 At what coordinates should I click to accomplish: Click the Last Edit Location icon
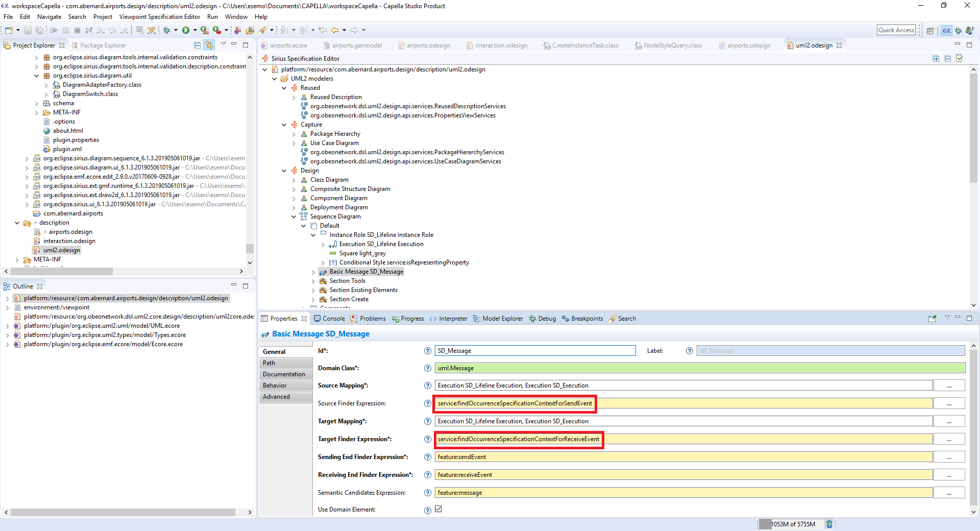click(323, 30)
